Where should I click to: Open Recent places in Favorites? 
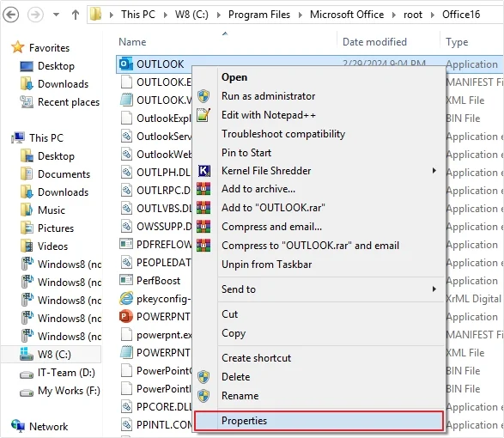[x=69, y=102]
